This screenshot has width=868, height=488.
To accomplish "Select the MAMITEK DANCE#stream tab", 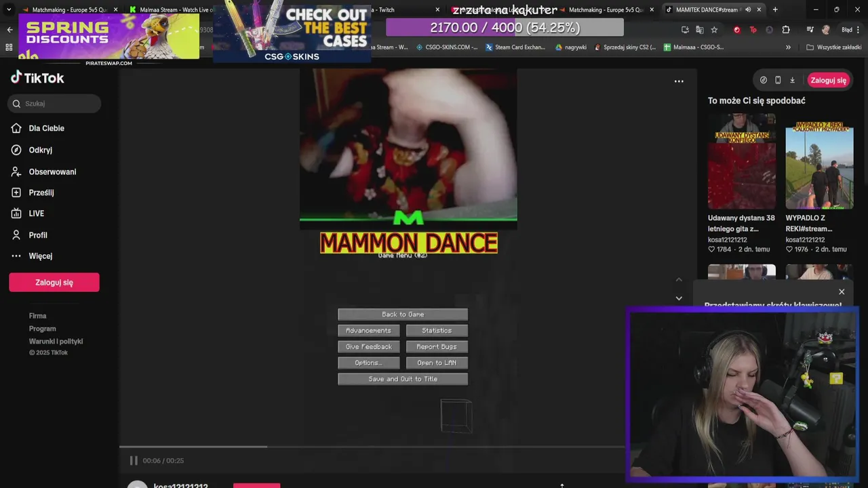I will click(706, 9).
